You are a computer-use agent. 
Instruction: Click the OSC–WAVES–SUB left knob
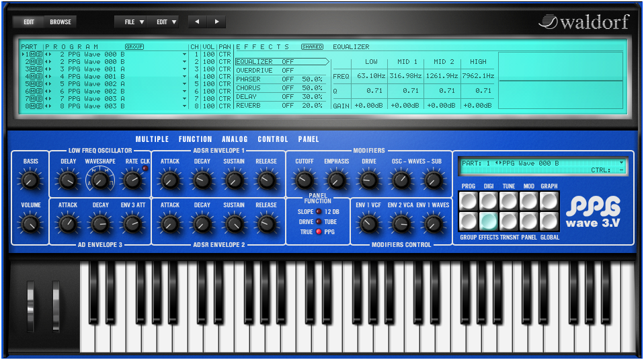pos(401,180)
